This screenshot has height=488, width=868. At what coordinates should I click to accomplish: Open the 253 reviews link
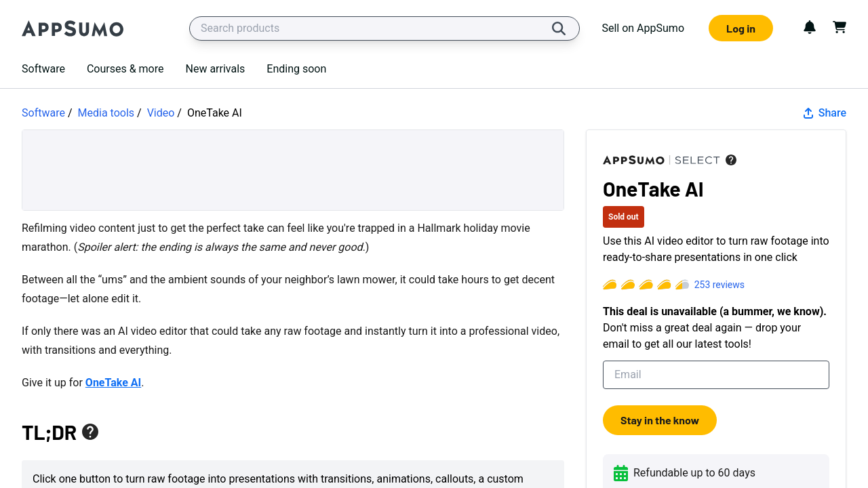coord(719,285)
